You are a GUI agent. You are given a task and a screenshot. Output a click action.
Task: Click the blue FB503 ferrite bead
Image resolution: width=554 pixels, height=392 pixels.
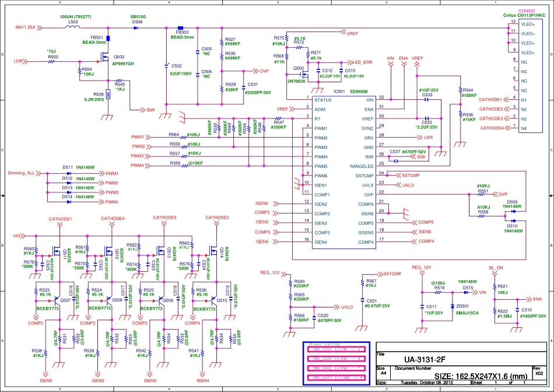click(x=180, y=27)
